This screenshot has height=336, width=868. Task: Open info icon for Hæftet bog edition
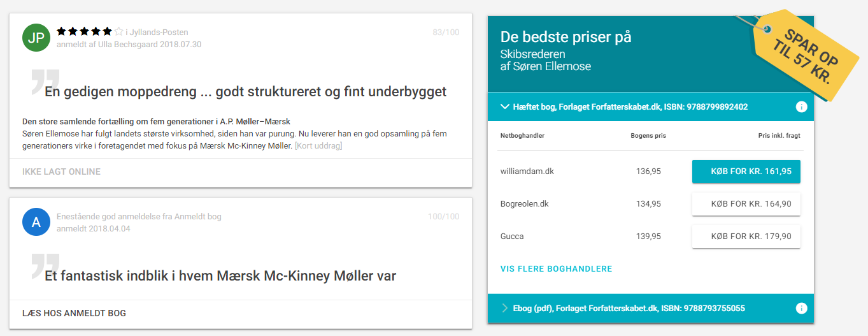pyautogui.click(x=801, y=106)
